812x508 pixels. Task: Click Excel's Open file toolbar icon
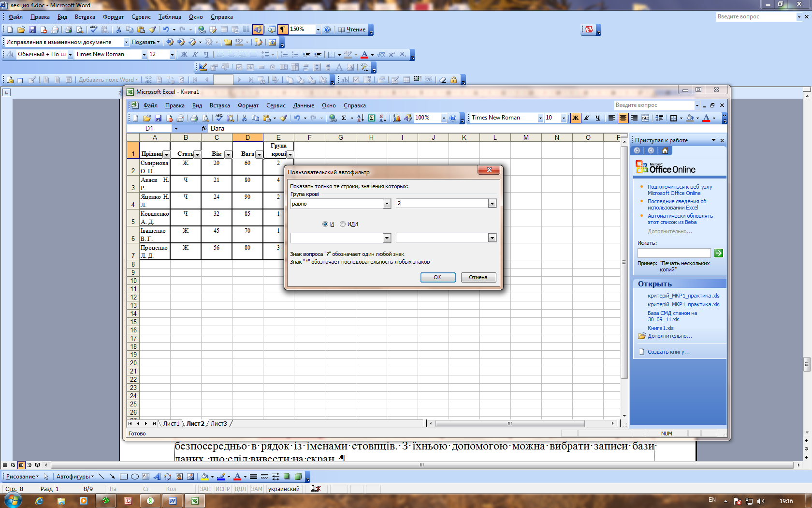click(x=147, y=118)
